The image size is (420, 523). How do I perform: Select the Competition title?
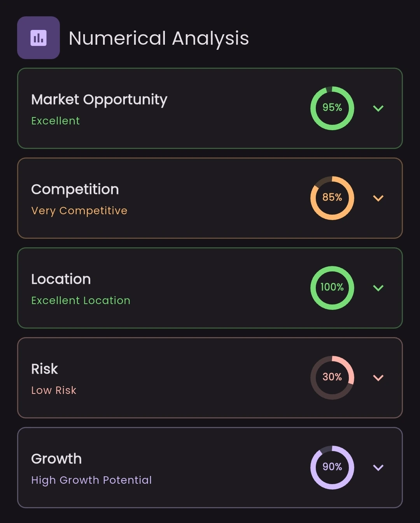pyautogui.click(x=75, y=190)
